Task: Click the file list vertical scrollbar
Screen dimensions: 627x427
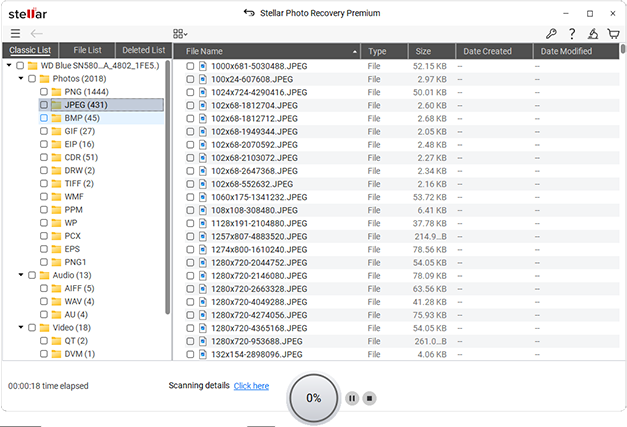Action: pyautogui.click(x=623, y=49)
